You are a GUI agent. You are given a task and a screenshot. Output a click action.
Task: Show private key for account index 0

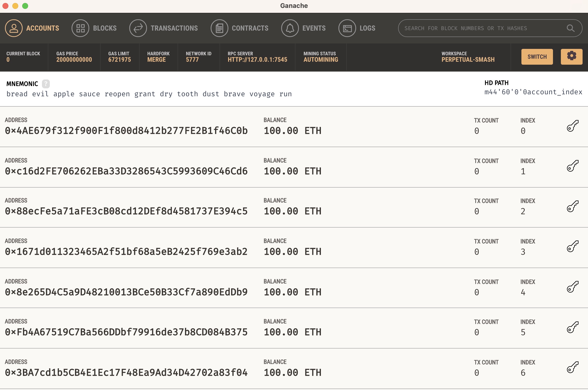(x=573, y=126)
